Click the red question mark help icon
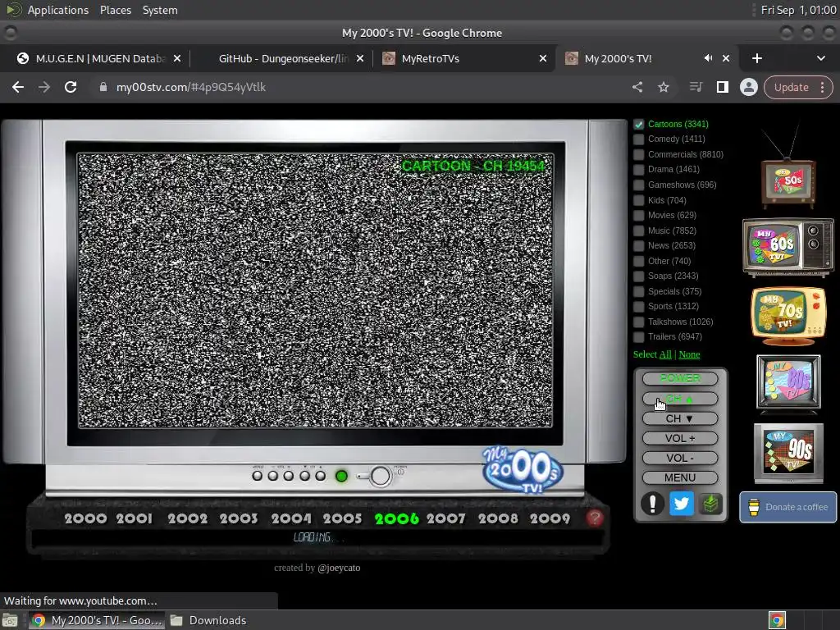The height and width of the screenshot is (630, 840). (x=594, y=518)
